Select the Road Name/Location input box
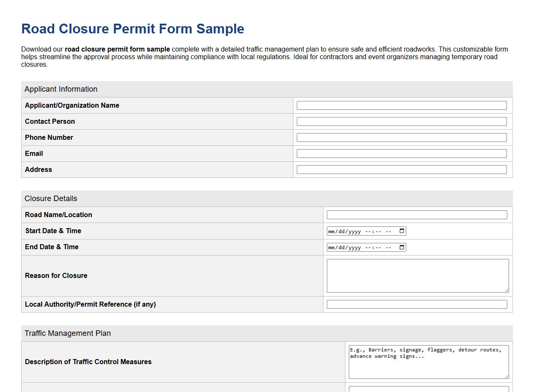The width and height of the screenshot is (534, 392). point(416,215)
